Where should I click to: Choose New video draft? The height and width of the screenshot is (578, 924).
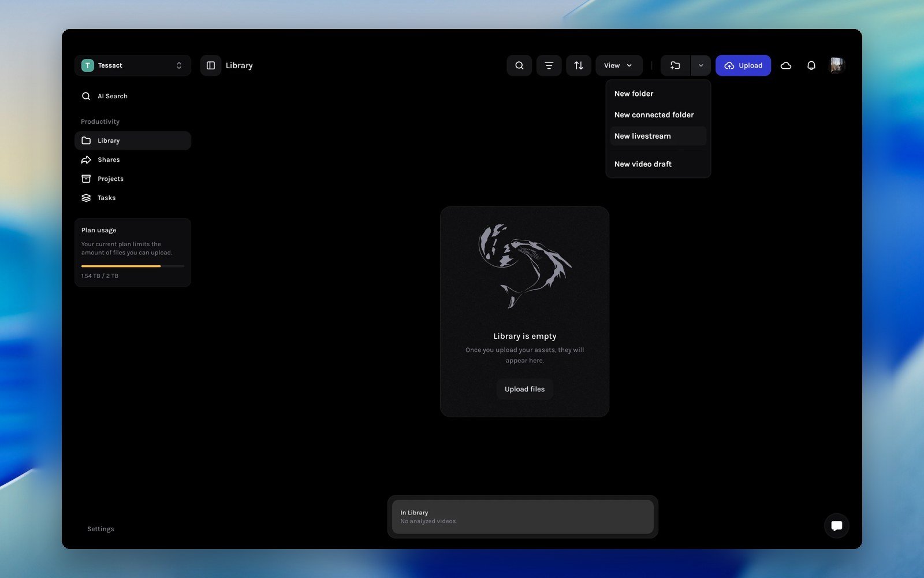[658, 164]
